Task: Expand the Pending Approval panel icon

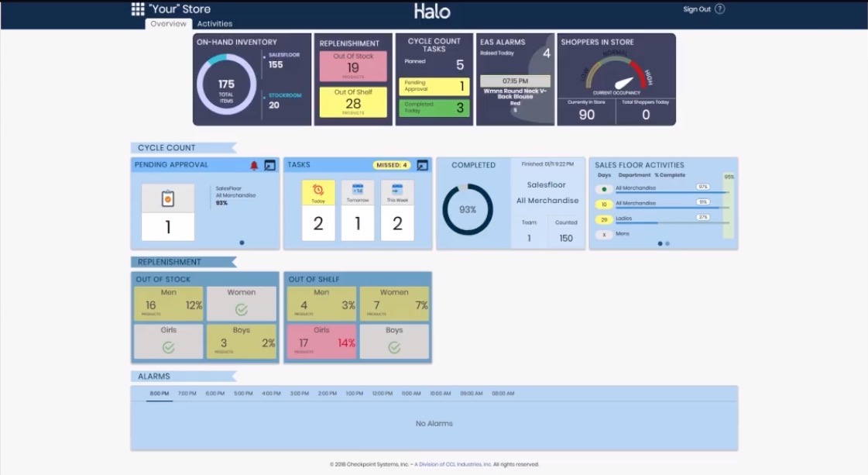Action: (x=269, y=165)
